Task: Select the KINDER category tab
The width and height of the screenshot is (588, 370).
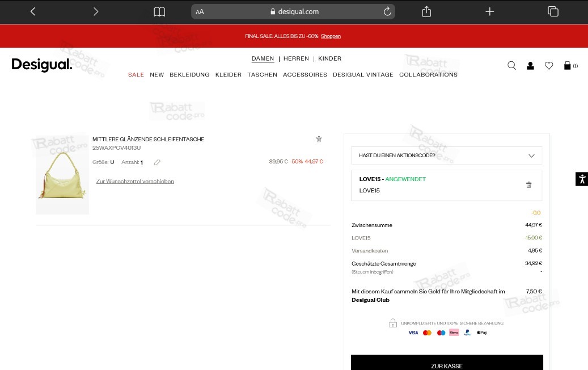Action: [x=329, y=58]
